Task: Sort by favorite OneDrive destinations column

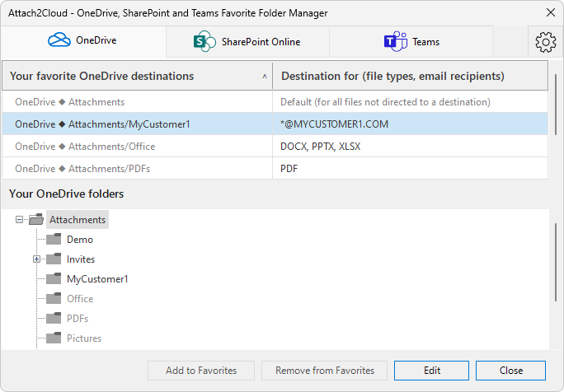Action: (138, 76)
